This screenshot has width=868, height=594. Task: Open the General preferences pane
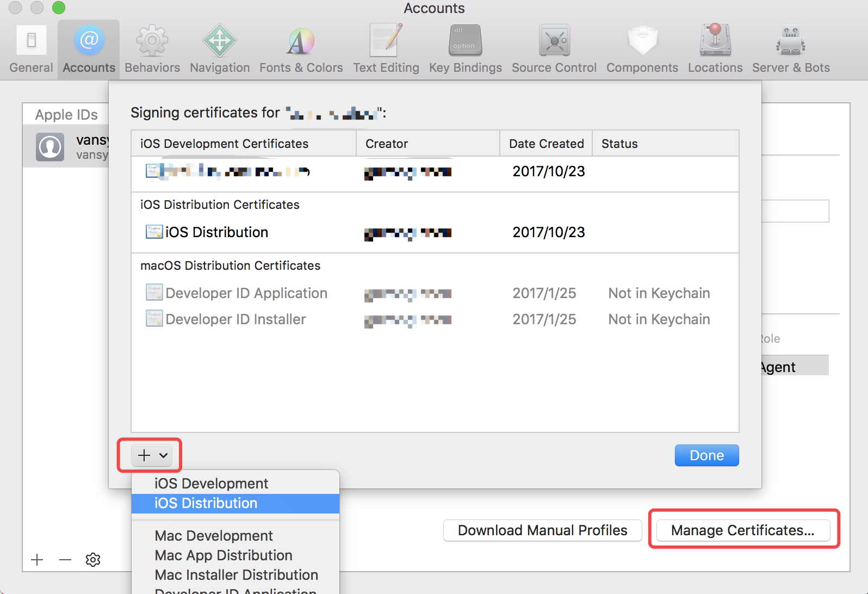(32, 49)
